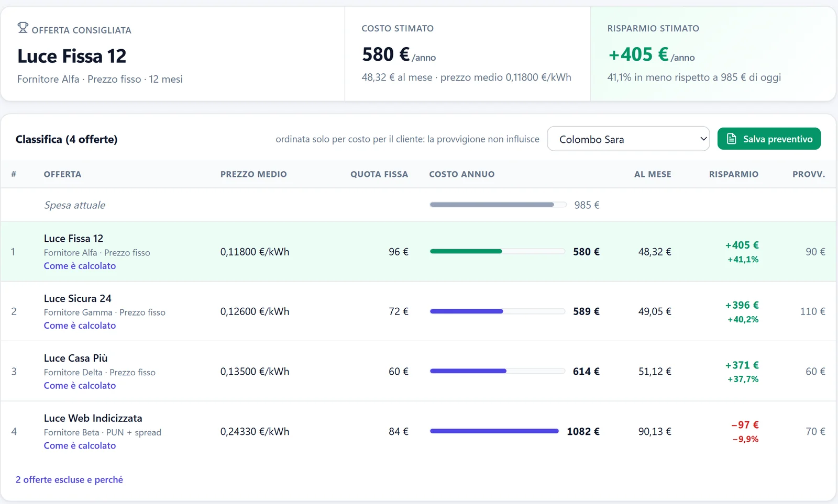Click the COSTO ANNUO column header
Screen dimensions: 838x504
[462, 174]
